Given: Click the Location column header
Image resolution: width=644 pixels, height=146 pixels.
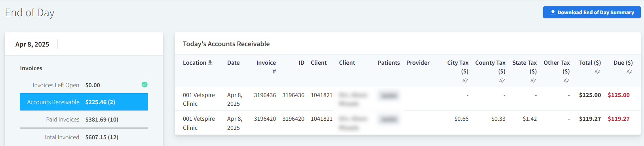Looking at the screenshot, I should [194, 63].
